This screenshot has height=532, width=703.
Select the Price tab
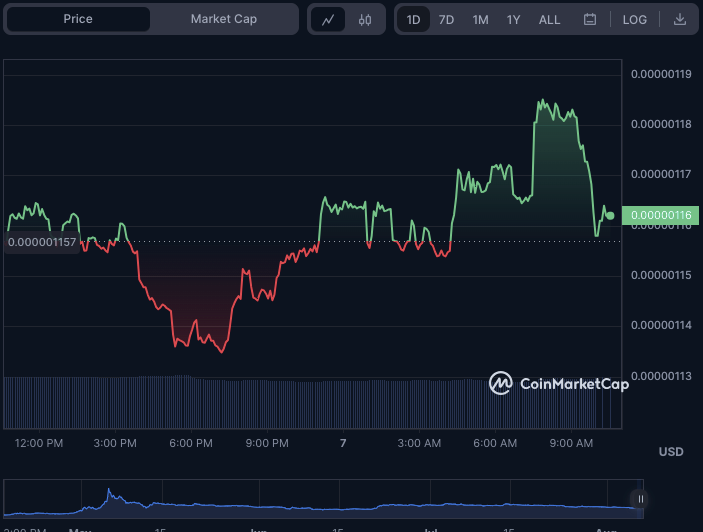tap(78, 19)
